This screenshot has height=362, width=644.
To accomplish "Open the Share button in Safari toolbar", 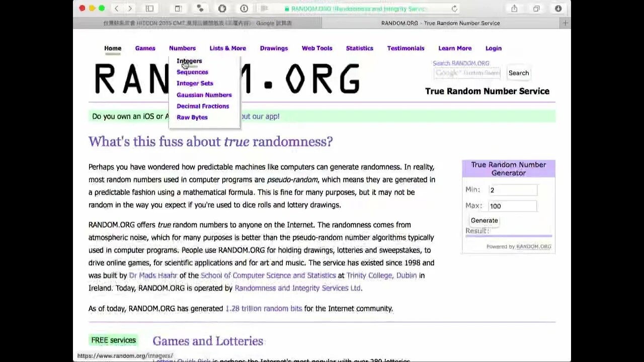I will pos(514,9).
